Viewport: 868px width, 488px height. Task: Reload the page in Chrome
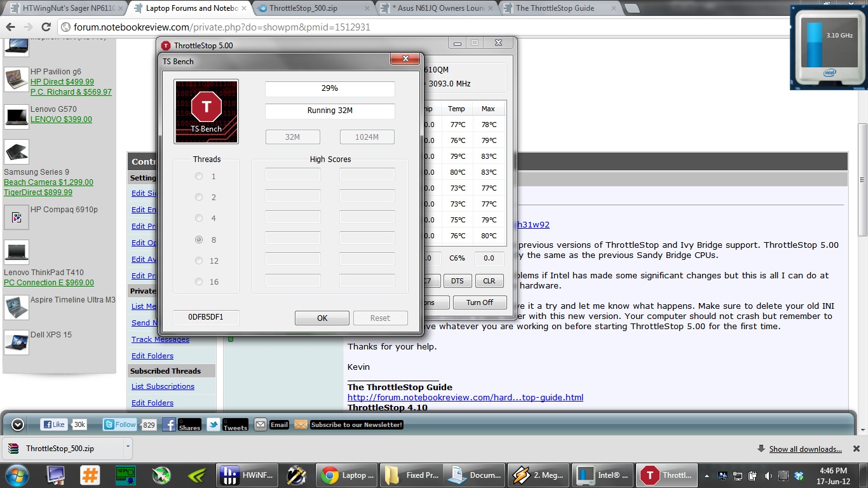[46, 27]
